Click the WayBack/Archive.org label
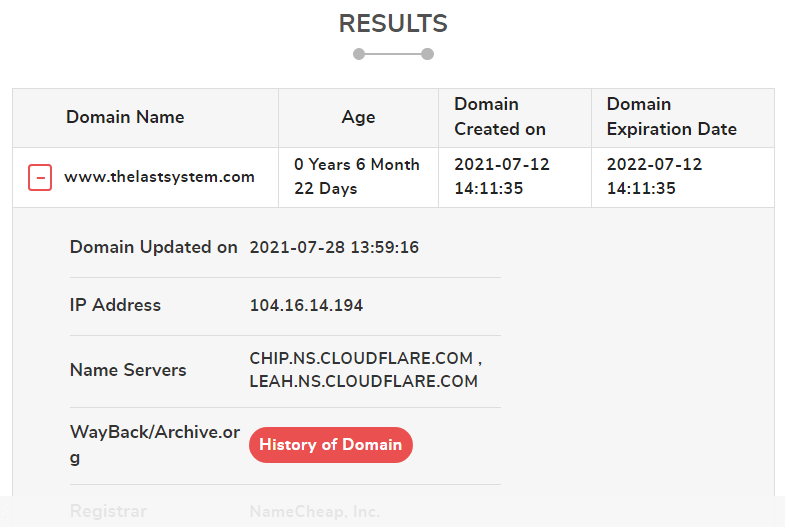The width and height of the screenshot is (785, 527). (155, 444)
